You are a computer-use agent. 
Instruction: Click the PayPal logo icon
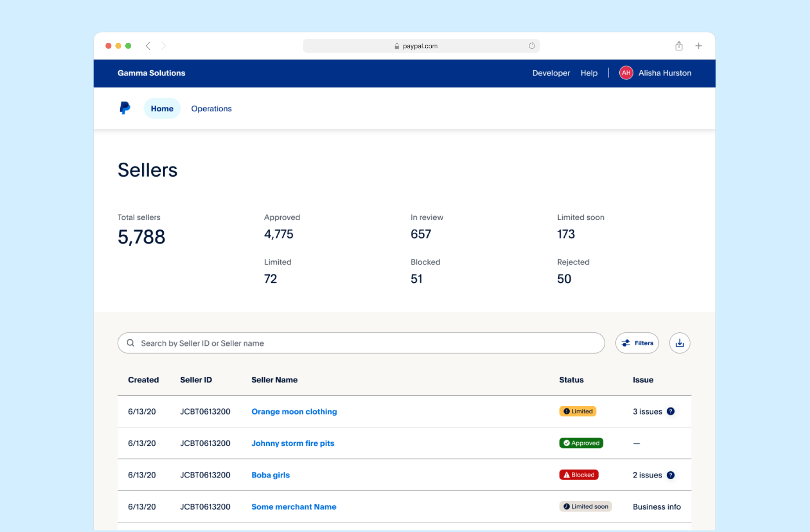(x=125, y=108)
